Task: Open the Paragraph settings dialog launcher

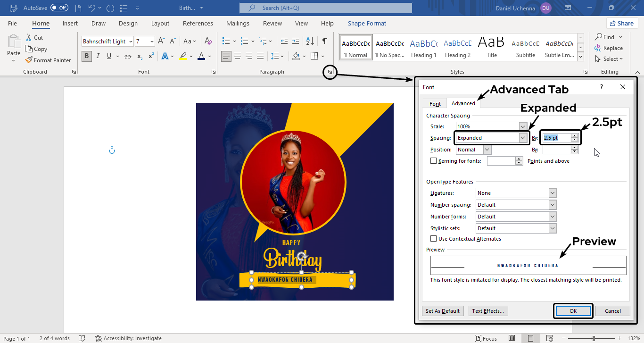Action: point(330,72)
